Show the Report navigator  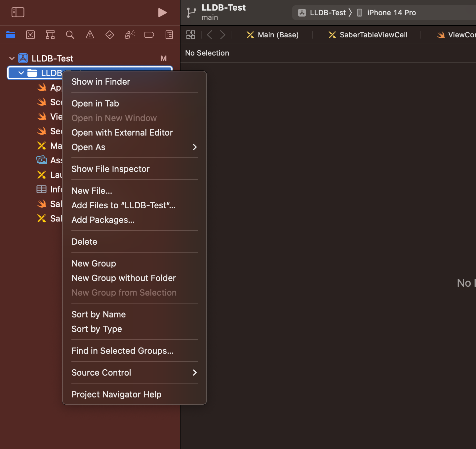point(169,35)
